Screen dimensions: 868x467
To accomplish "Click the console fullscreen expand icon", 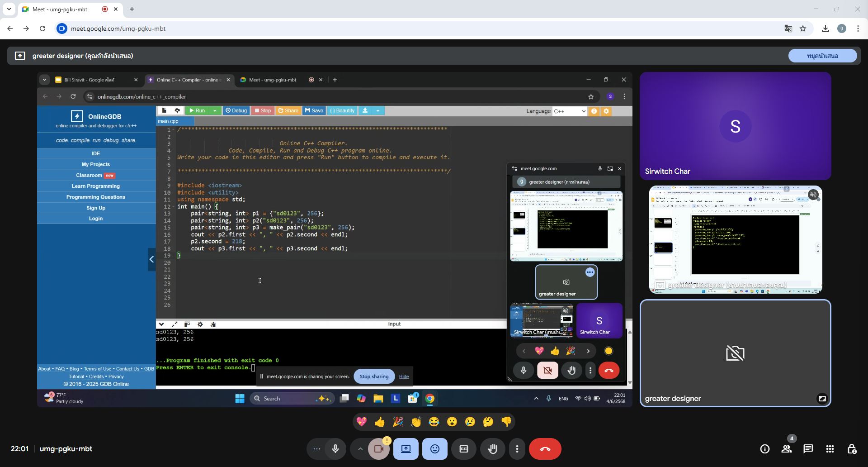I will (175, 324).
